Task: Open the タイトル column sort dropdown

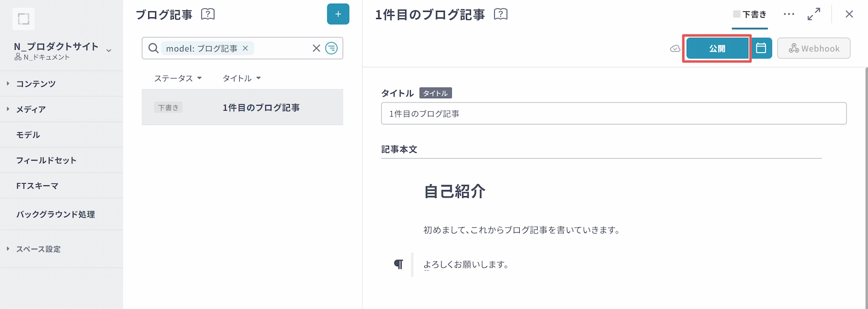Action: 241,78
